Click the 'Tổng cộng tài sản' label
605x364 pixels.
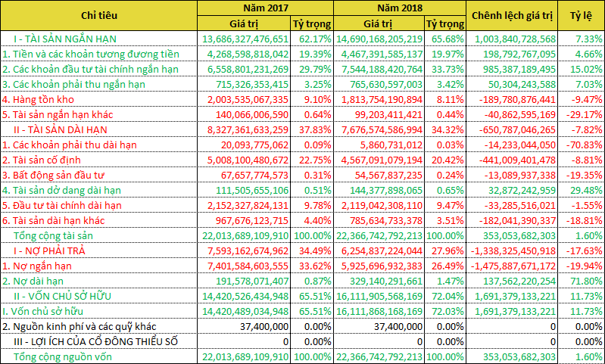[x=53, y=235]
